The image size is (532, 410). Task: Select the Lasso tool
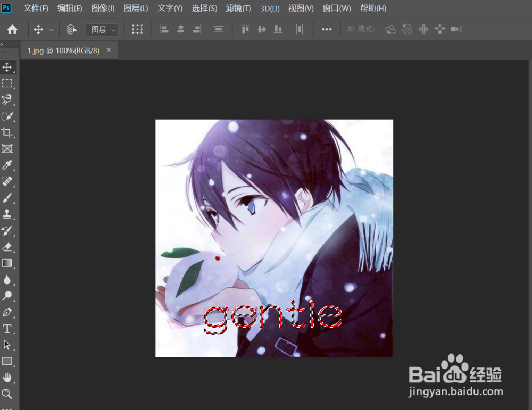click(7, 99)
